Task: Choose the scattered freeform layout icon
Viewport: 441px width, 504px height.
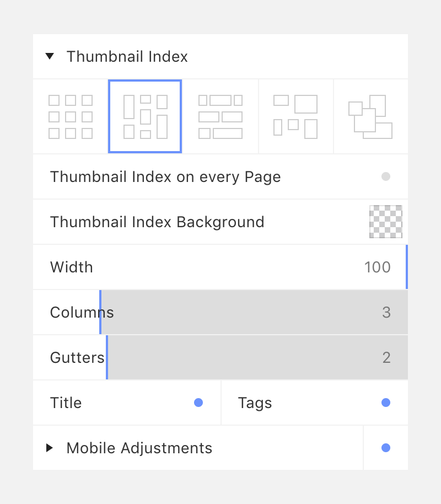Action: (295, 116)
